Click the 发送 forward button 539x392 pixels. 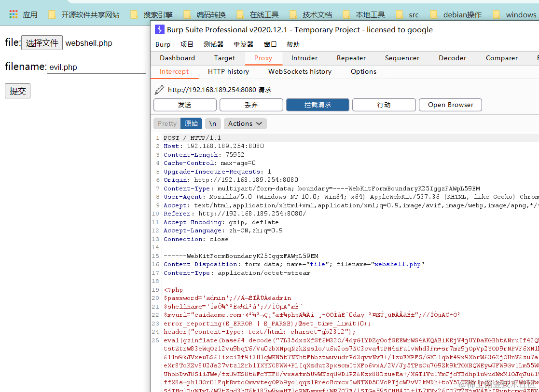pos(185,105)
